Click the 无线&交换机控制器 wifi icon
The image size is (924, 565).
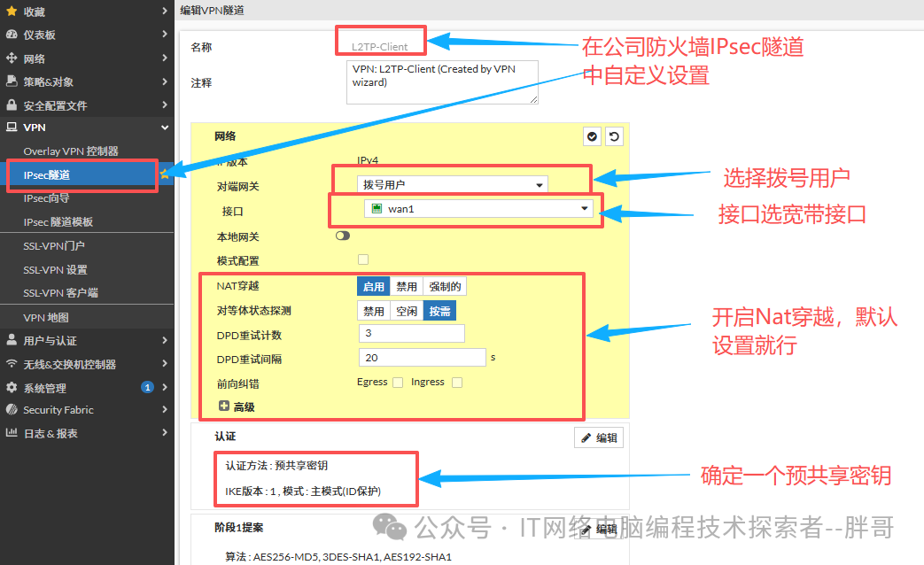click(x=12, y=364)
